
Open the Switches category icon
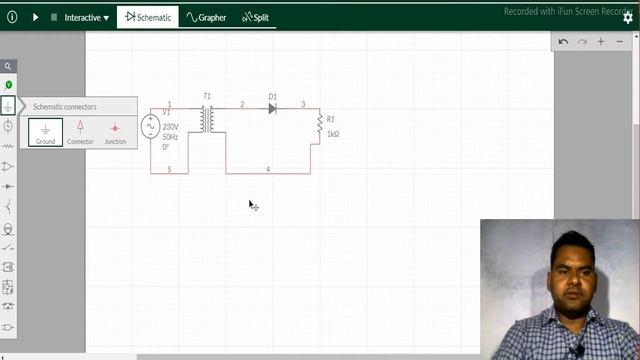point(8,247)
